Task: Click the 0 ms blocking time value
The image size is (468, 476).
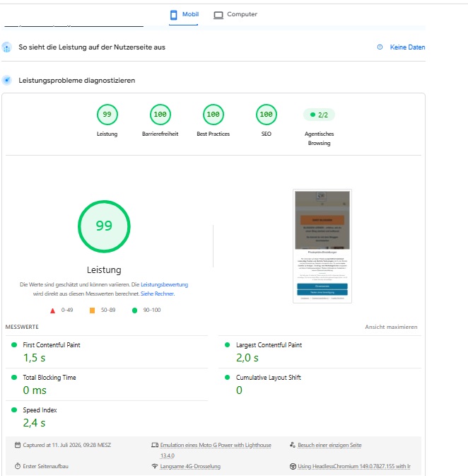Action: pyautogui.click(x=35, y=390)
